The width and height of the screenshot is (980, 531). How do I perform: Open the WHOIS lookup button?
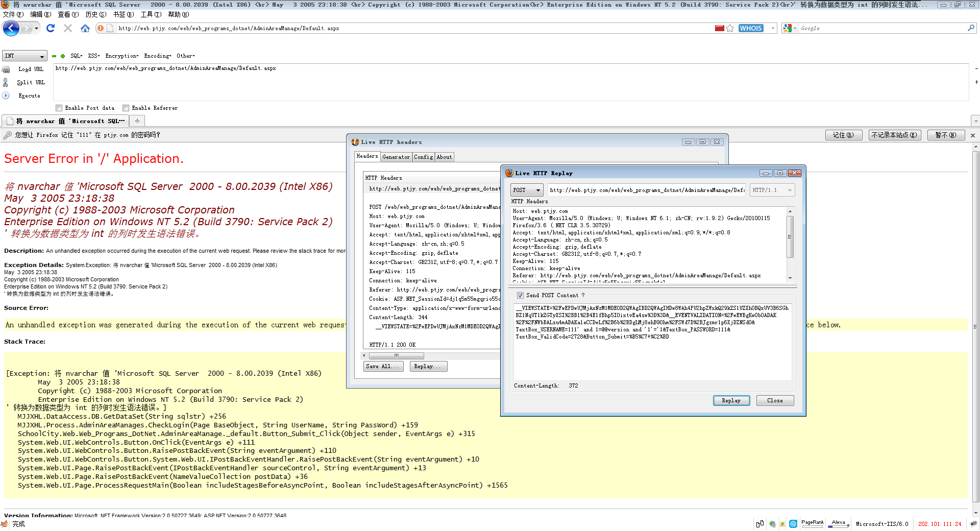coord(751,28)
